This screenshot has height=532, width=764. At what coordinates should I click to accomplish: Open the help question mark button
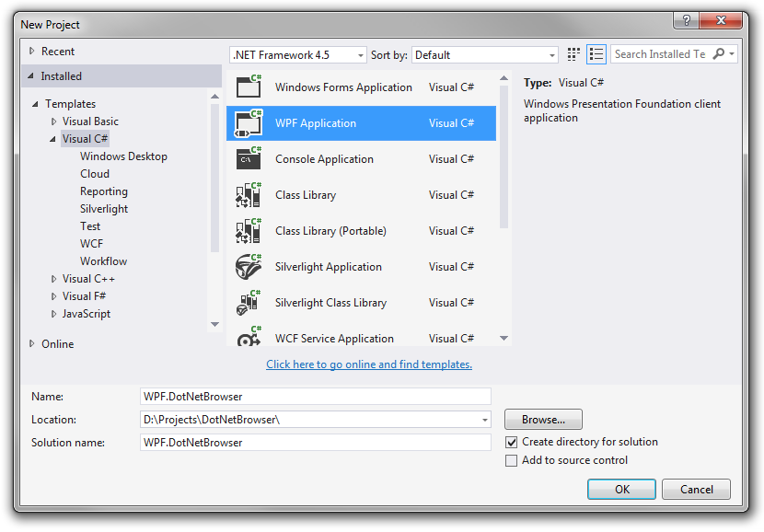686,20
